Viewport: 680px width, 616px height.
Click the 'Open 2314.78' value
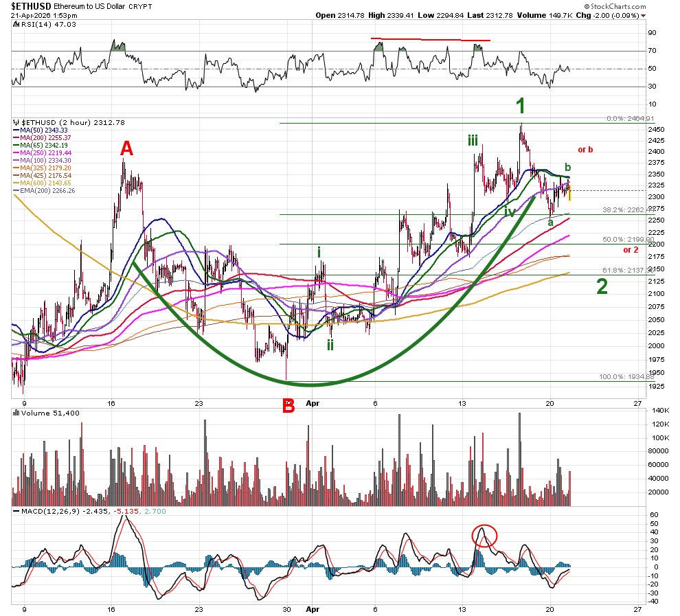[x=339, y=15]
